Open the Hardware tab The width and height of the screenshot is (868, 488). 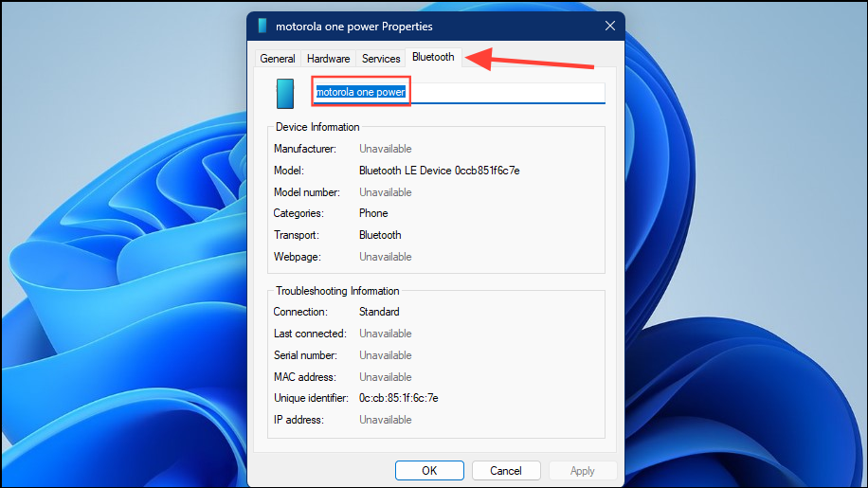[x=328, y=59]
